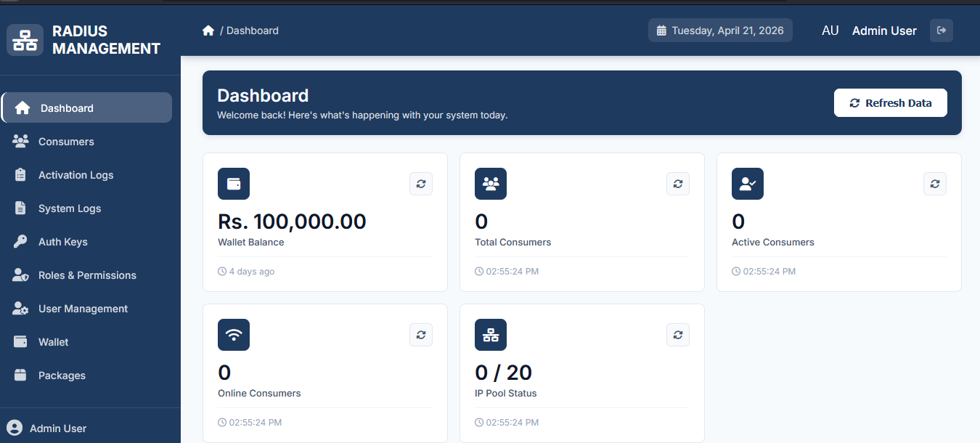Click the home icon in the breadcrumb
This screenshot has width=980, height=443.
point(208,31)
